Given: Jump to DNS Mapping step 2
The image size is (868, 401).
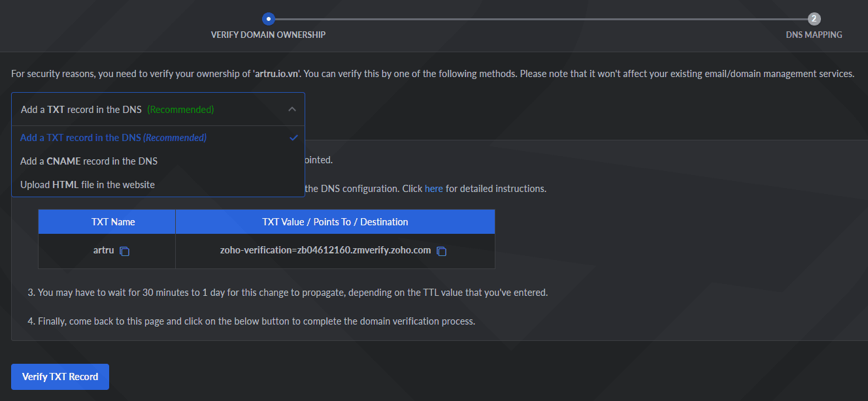Looking at the screenshot, I should [x=814, y=19].
